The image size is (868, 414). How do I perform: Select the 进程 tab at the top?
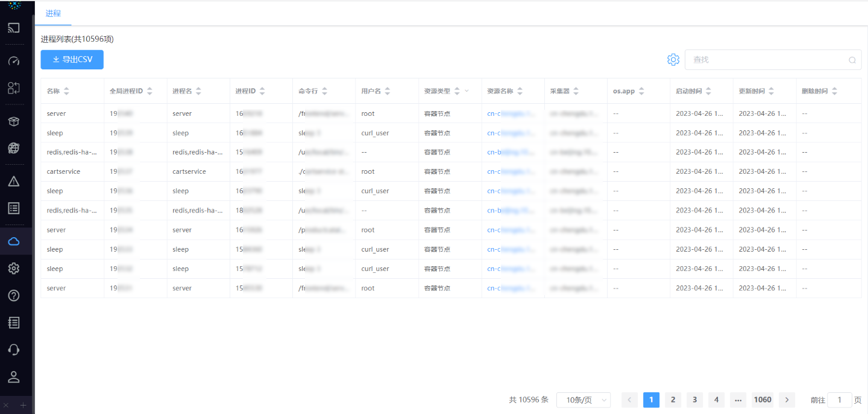click(x=53, y=13)
